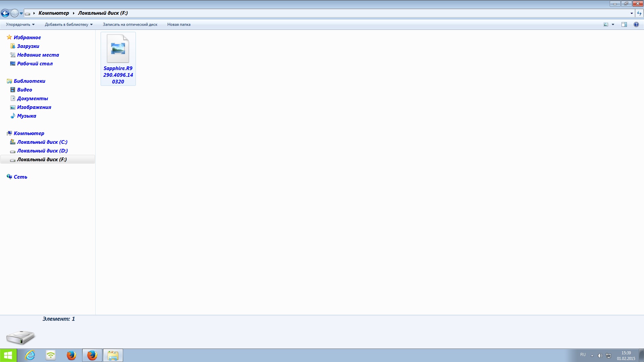Click the Help question mark icon
The image size is (644, 362).
(636, 24)
